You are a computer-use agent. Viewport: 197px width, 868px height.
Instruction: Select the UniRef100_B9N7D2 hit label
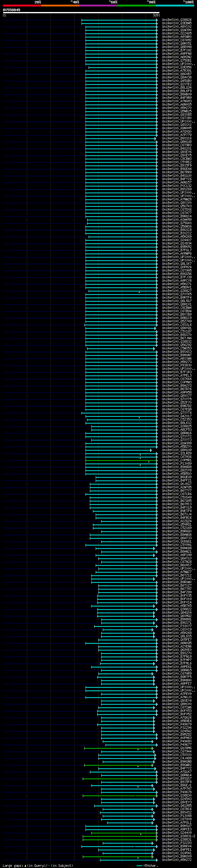click(x=177, y=406)
